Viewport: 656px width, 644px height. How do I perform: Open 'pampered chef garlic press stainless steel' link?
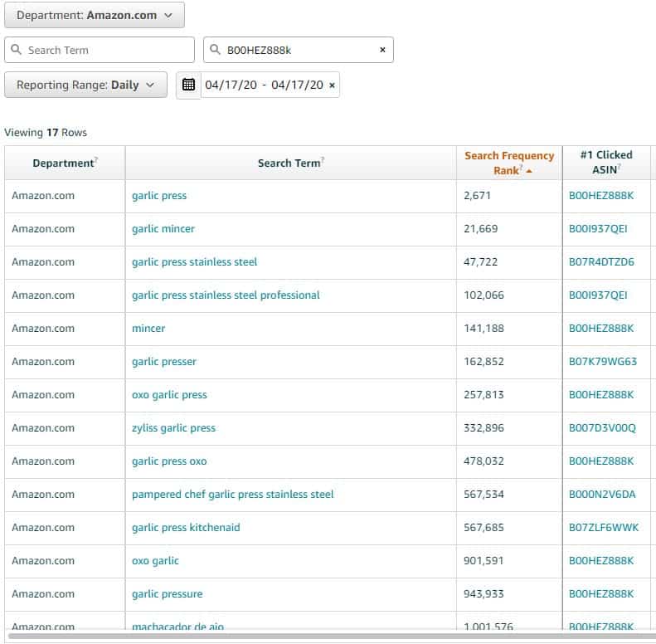[233, 495]
